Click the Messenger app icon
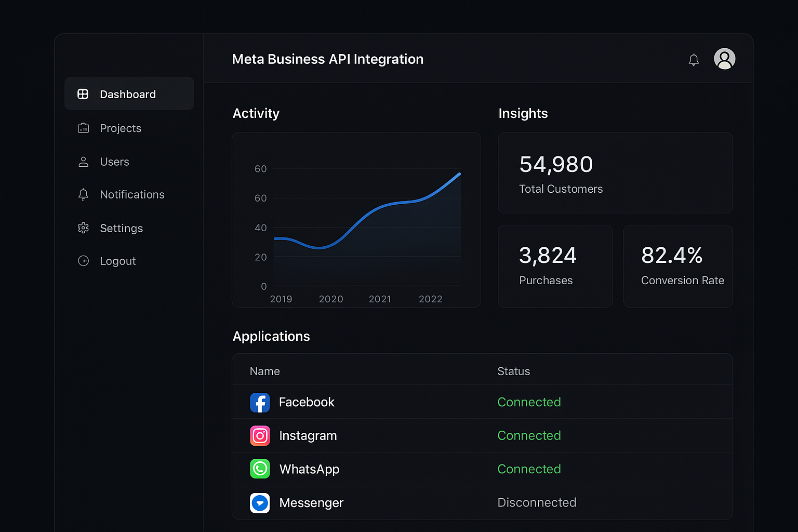This screenshot has height=532, width=798. [x=260, y=503]
